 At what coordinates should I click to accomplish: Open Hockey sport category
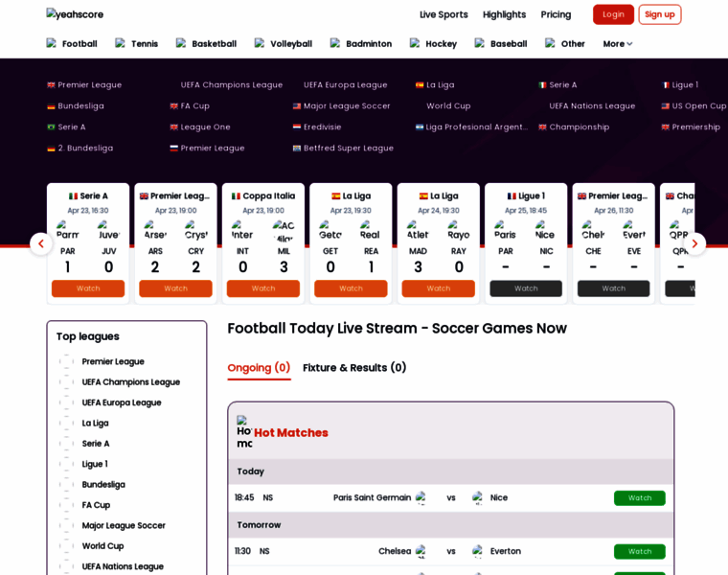pyautogui.click(x=433, y=44)
